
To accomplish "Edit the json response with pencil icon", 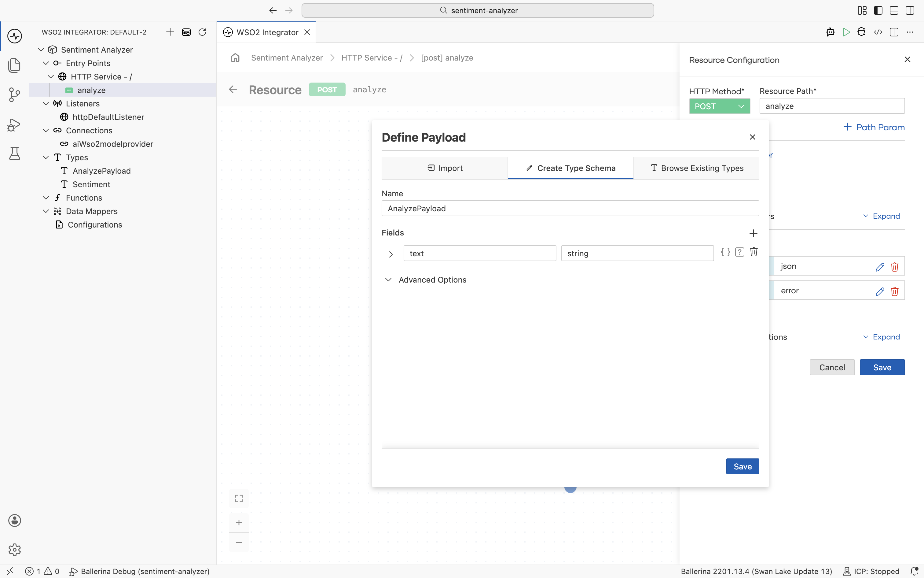I will (880, 267).
